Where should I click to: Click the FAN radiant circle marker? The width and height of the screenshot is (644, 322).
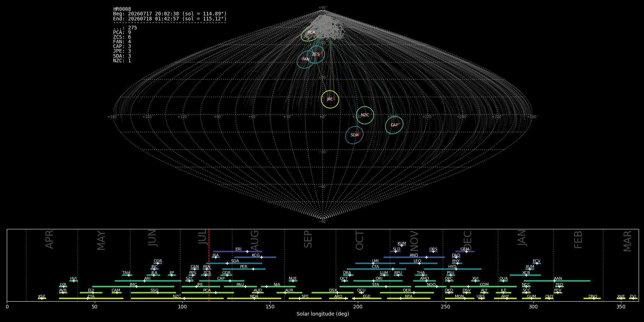point(306,59)
